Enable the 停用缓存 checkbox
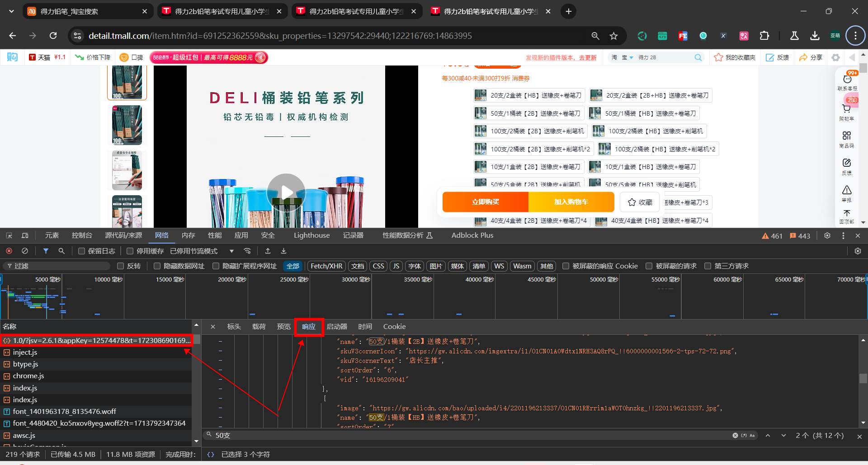 [130, 251]
